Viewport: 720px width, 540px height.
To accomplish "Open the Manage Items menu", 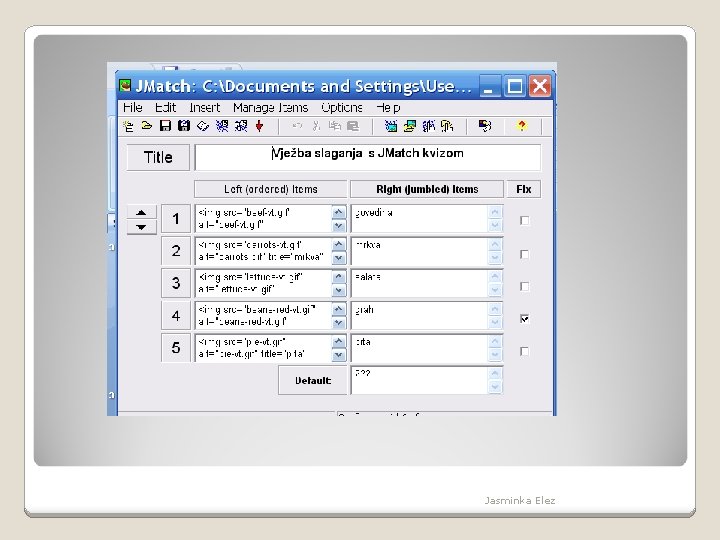I will pos(270,107).
